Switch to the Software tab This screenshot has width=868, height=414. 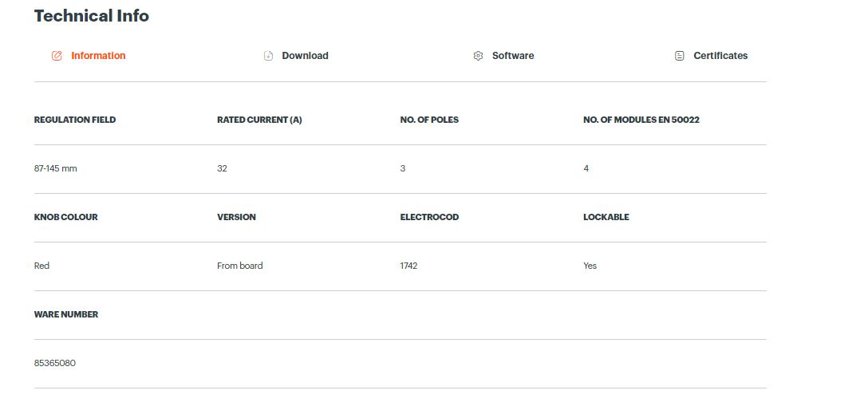pyautogui.click(x=503, y=56)
